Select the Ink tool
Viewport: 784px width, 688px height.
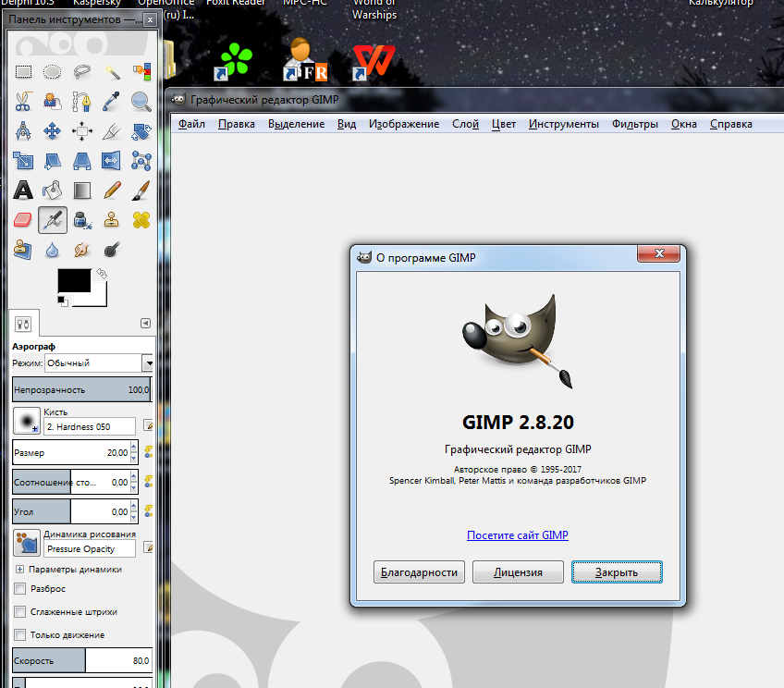tap(82, 220)
